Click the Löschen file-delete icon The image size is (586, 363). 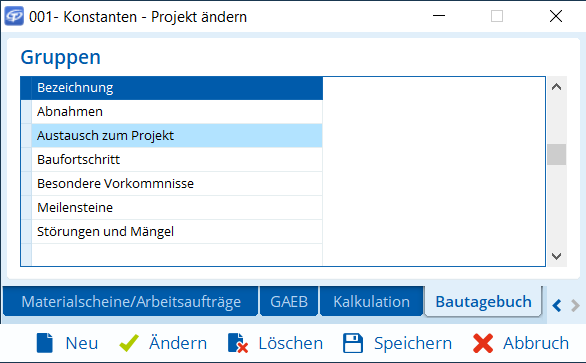[238, 343]
